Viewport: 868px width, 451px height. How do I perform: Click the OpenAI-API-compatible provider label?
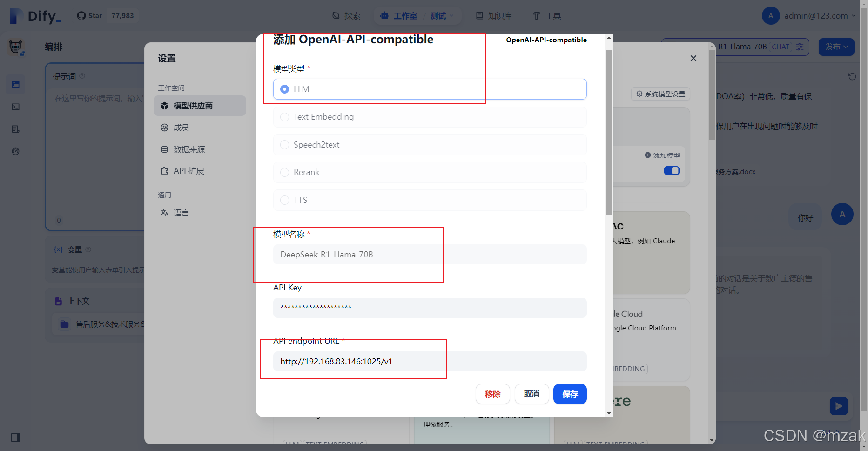[546, 40]
